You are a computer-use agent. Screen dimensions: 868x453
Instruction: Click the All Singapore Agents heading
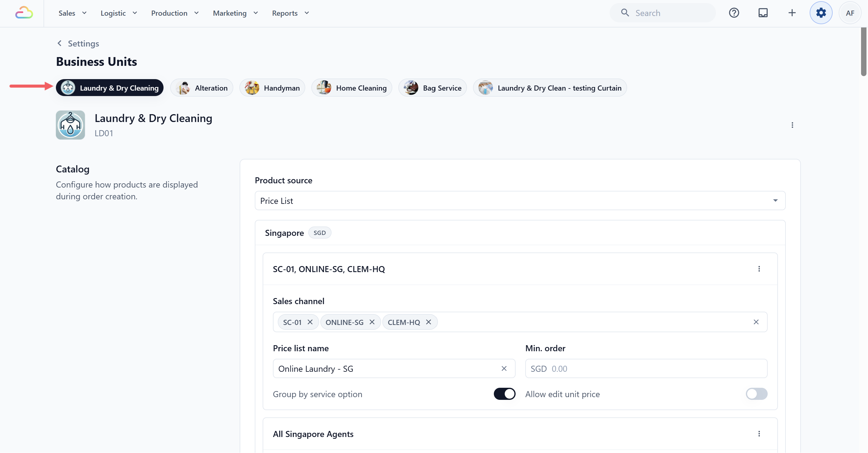click(313, 434)
